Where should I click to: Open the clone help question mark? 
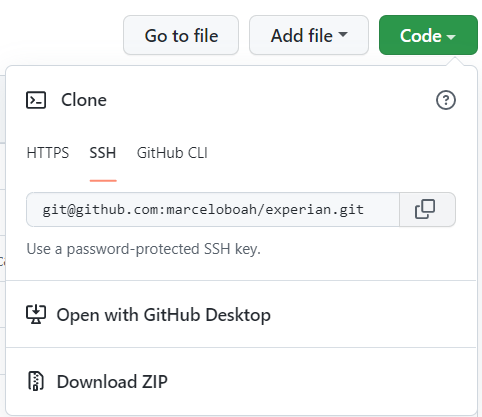click(446, 100)
